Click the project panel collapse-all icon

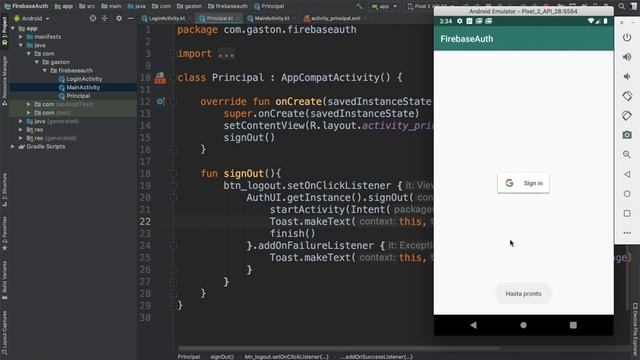click(104, 18)
